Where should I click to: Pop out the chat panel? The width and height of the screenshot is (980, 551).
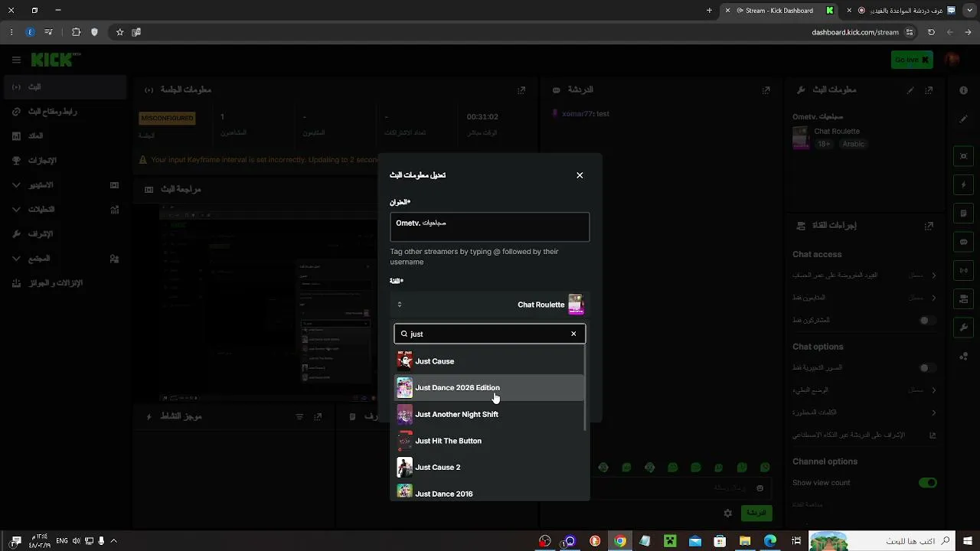click(766, 90)
